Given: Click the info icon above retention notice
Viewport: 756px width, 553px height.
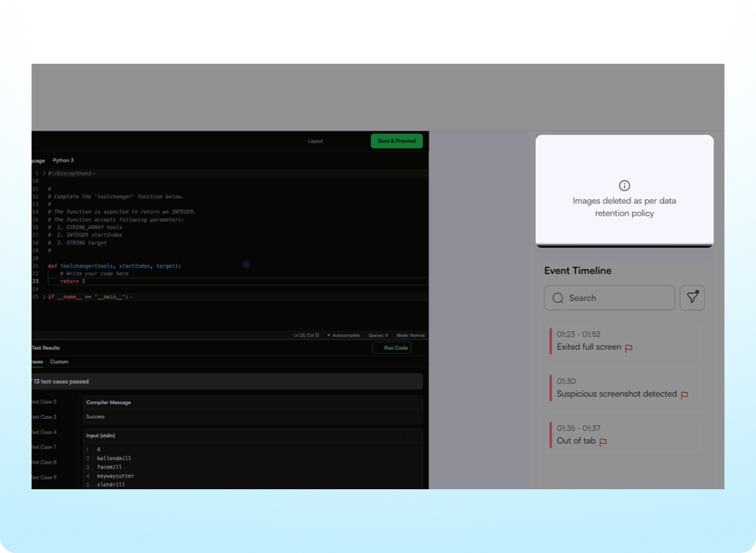Looking at the screenshot, I should coord(625,185).
